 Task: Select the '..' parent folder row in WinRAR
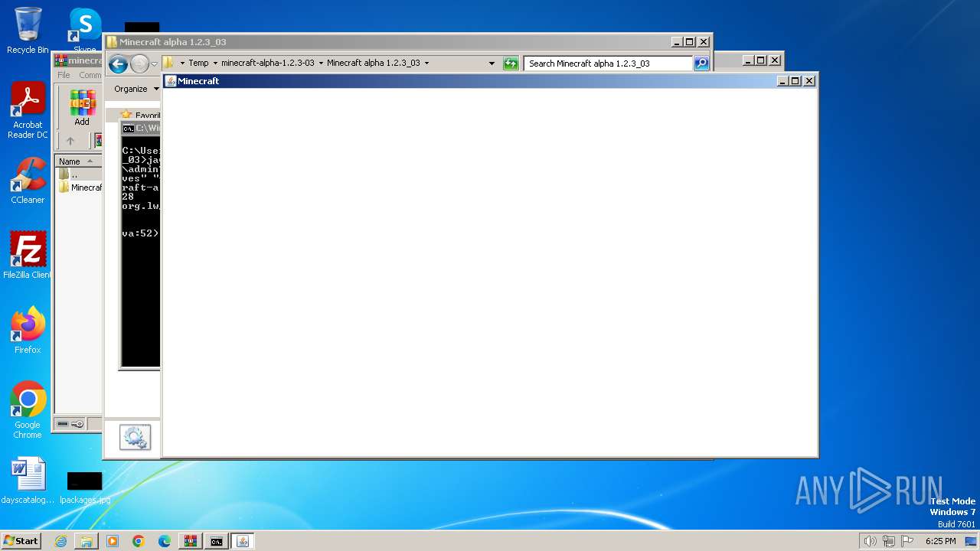80,174
